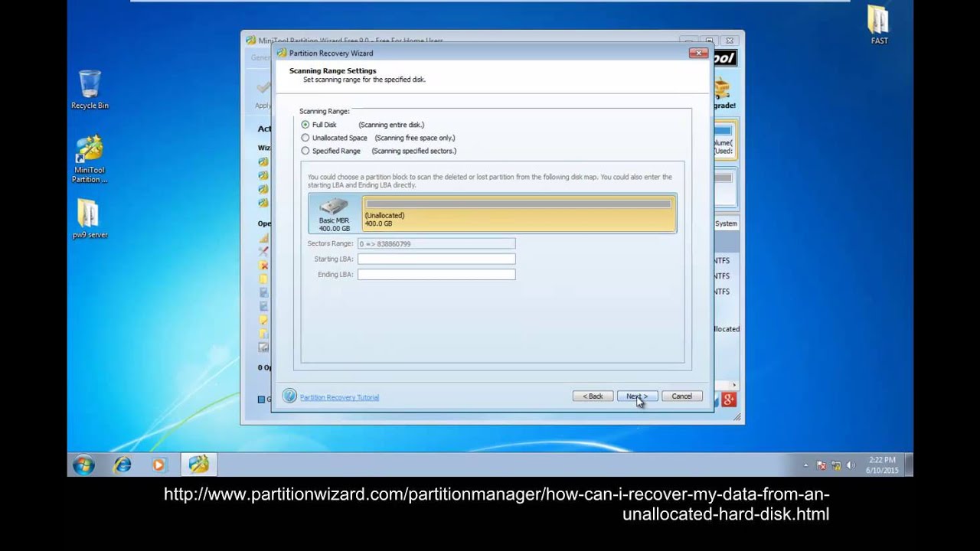Viewport: 980px width, 551px height.
Task: Open the Windows Start menu
Action: coord(83,465)
